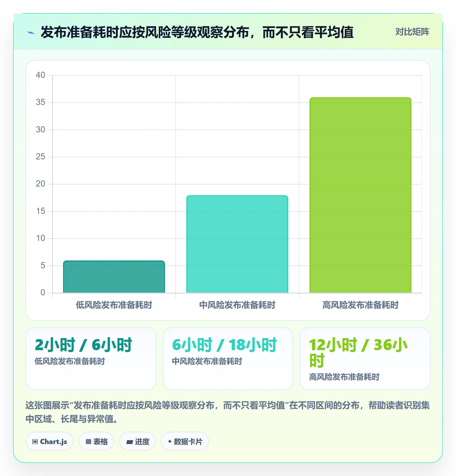Click 中风险发布准备耗时 caption in the second card

click(207, 361)
